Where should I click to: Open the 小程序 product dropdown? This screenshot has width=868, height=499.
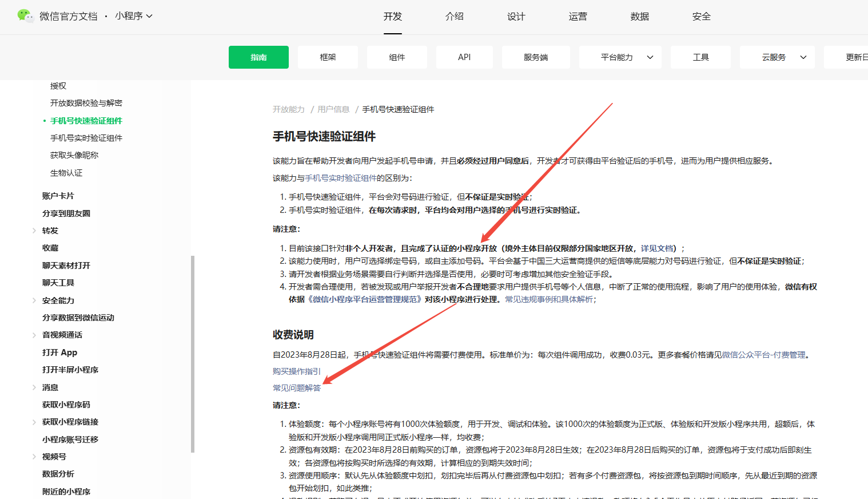[x=134, y=16]
